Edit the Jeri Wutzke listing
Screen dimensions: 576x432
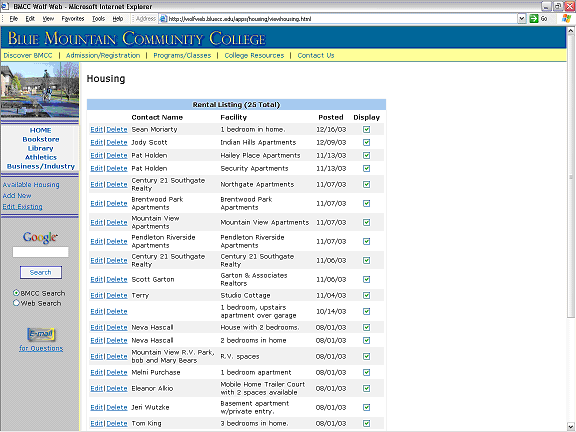click(x=96, y=407)
